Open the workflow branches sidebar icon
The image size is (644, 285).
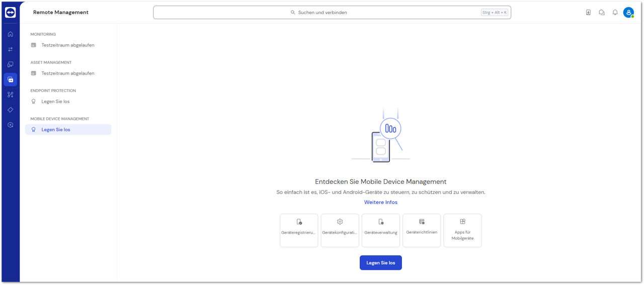[x=10, y=95]
